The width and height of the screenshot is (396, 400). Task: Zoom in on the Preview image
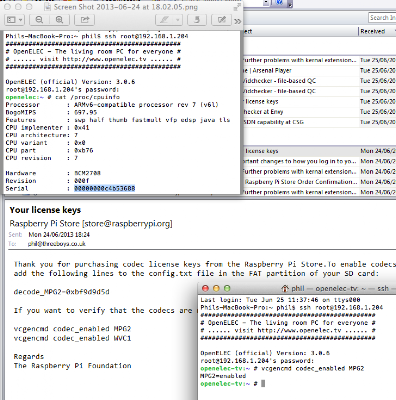click(60, 20)
